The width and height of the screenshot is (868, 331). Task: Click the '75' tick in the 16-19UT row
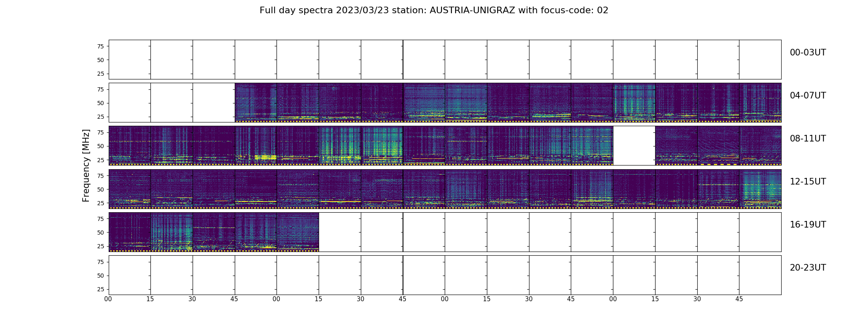click(100, 219)
